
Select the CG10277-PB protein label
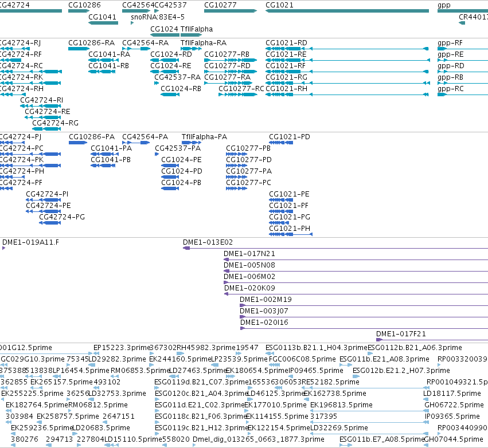pyautogui.click(x=248, y=148)
